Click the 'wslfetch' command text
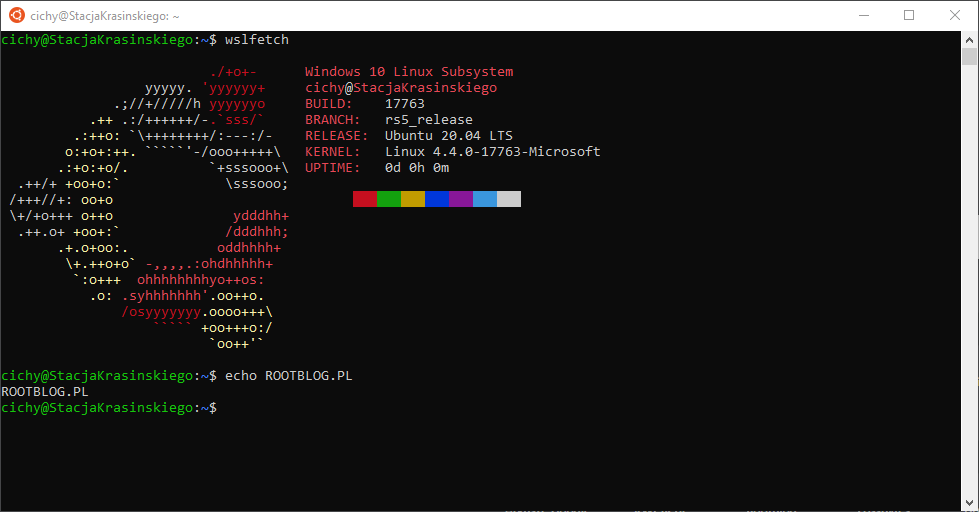Image resolution: width=979 pixels, height=512 pixels. click(x=257, y=39)
